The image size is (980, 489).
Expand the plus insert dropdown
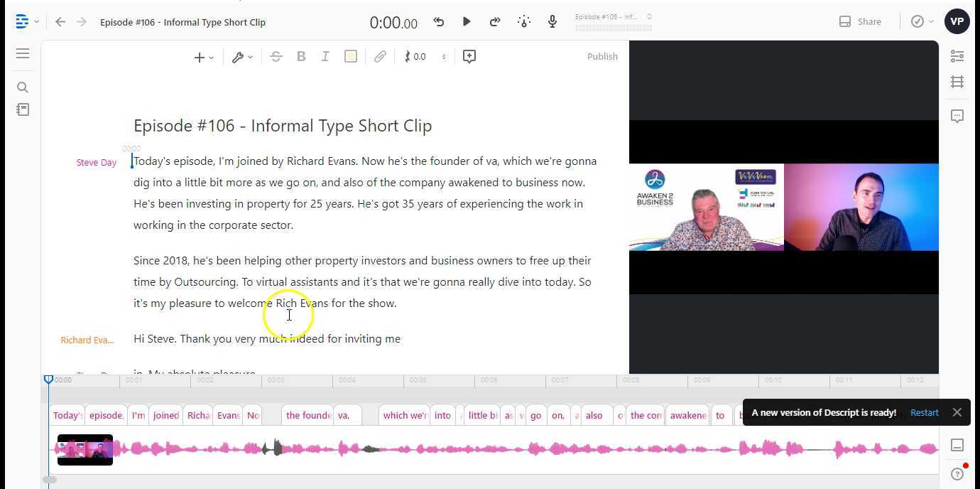[x=203, y=57]
